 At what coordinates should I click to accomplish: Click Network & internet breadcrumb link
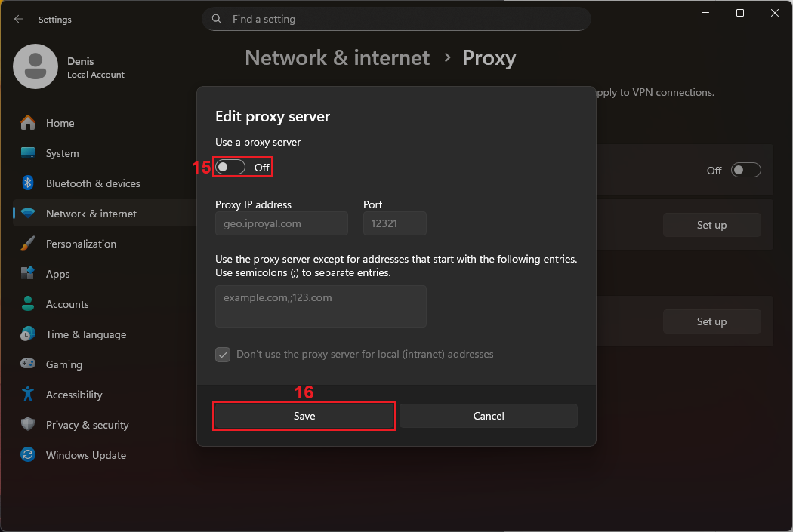point(338,57)
